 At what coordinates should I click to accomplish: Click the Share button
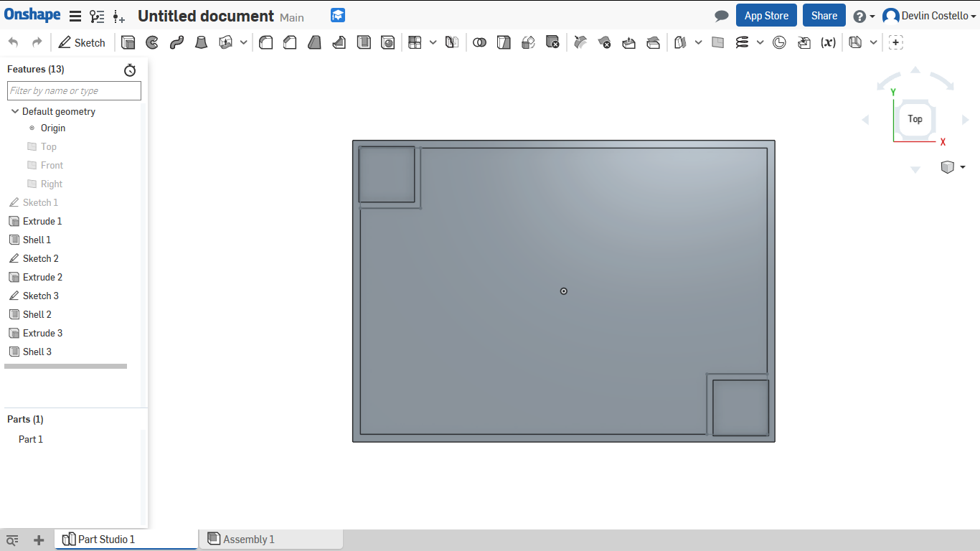(824, 16)
